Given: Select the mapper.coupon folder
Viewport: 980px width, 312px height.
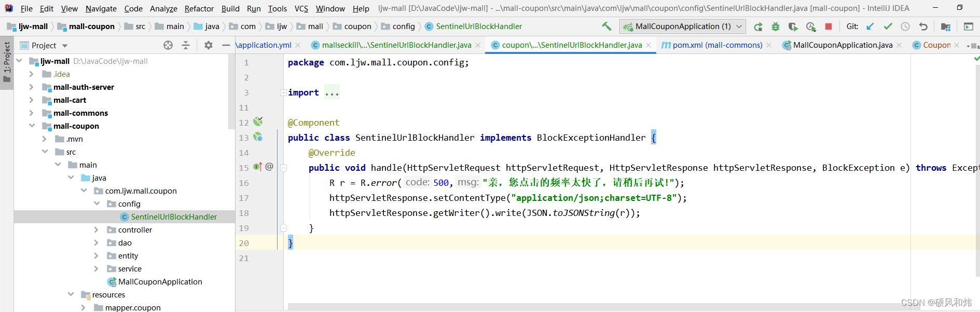Looking at the screenshot, I should click(x=133, y=308).
